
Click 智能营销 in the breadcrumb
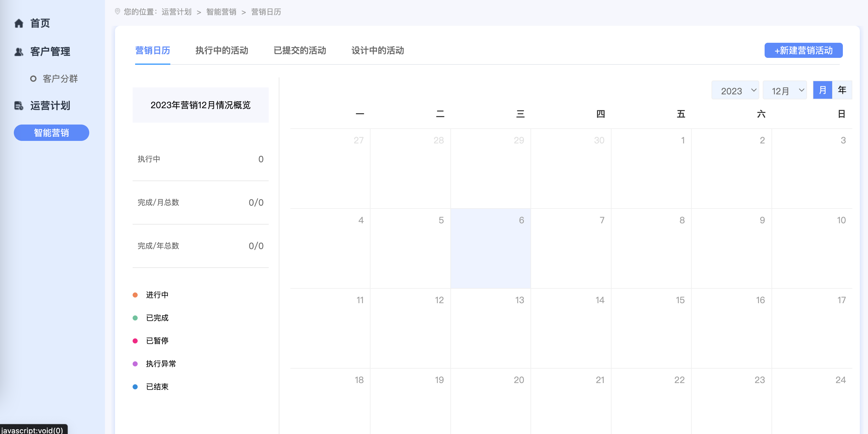click(x=221, y=12)
